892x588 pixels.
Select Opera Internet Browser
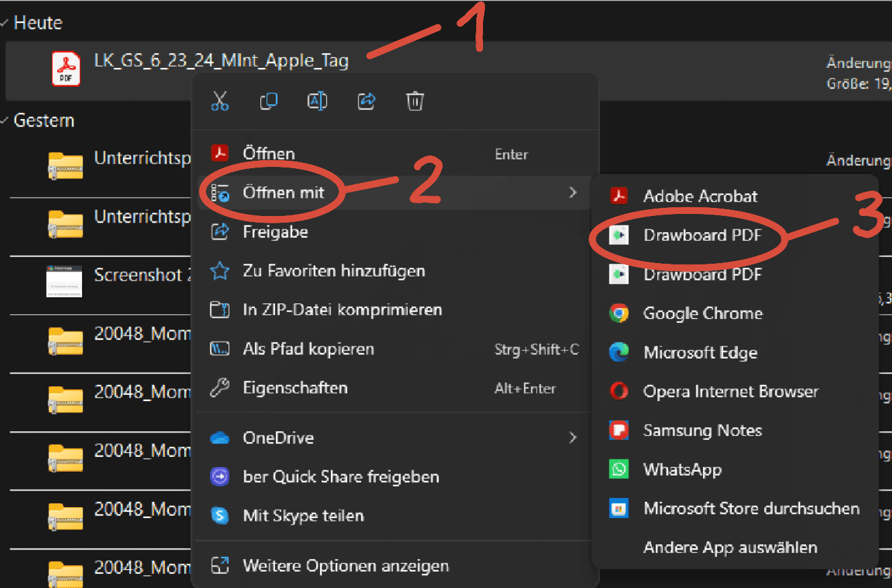735,392
